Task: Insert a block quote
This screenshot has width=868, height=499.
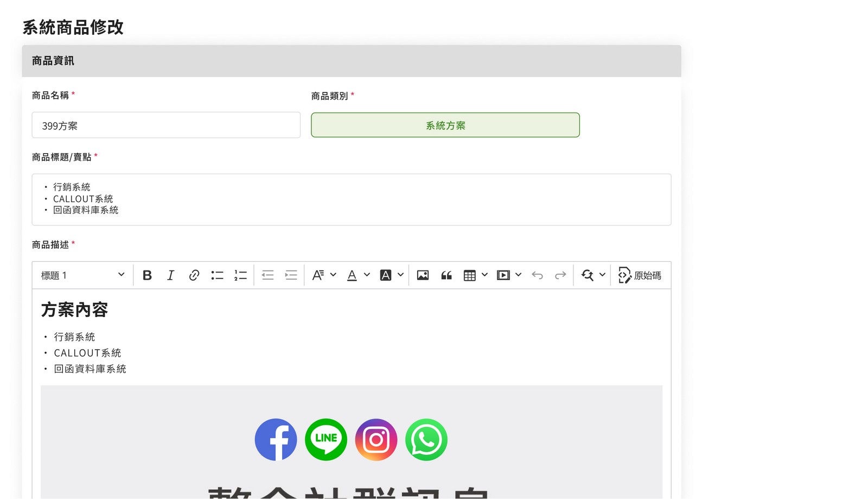Action: click(446, 275)
